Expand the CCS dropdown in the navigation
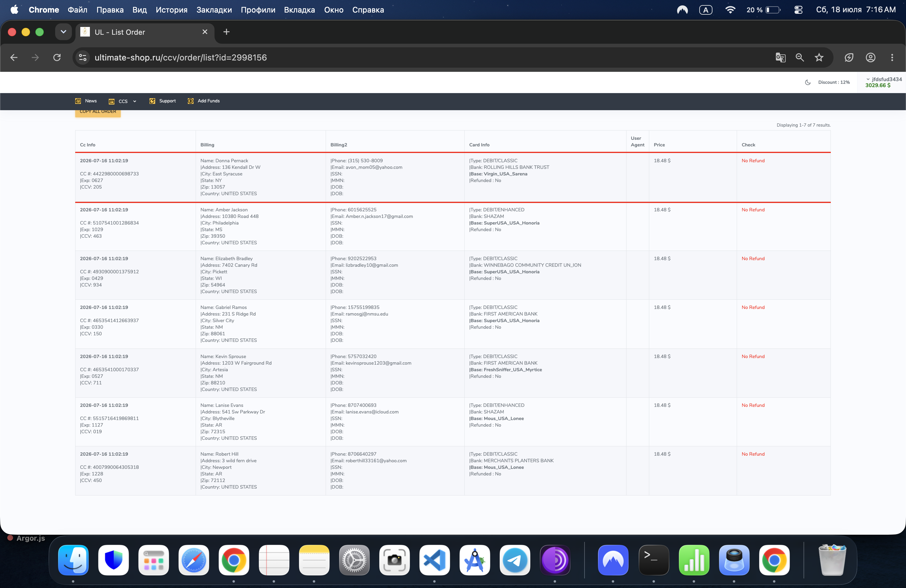This screenshot has height=588, width=906. pos(123,101)
